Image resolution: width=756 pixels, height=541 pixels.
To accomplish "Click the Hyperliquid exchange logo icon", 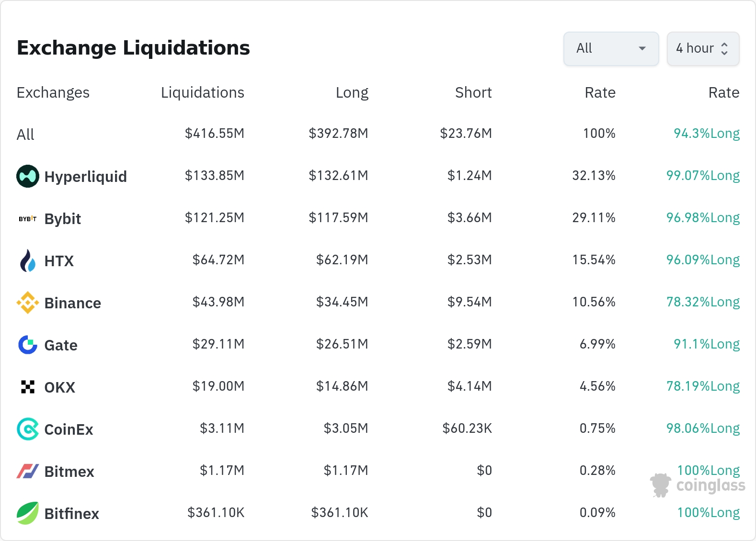I will pos(28,176).
